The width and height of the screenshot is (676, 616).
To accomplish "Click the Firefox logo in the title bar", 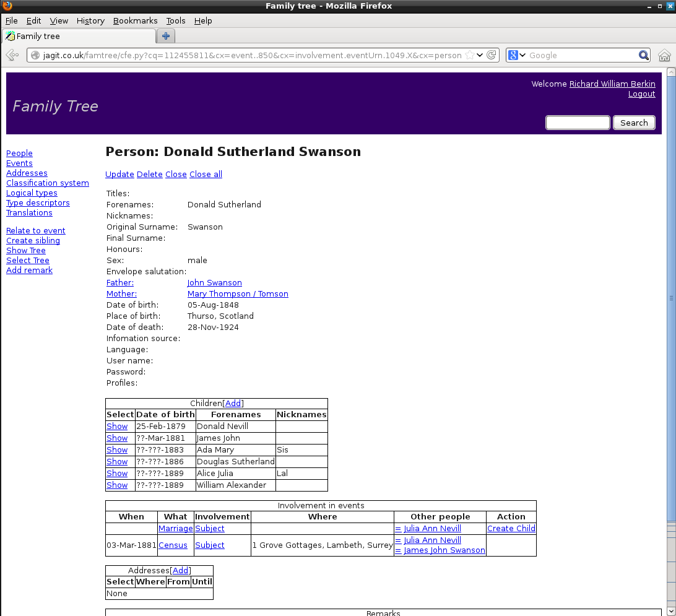I will pyautogui.click(x=7, y=6).
